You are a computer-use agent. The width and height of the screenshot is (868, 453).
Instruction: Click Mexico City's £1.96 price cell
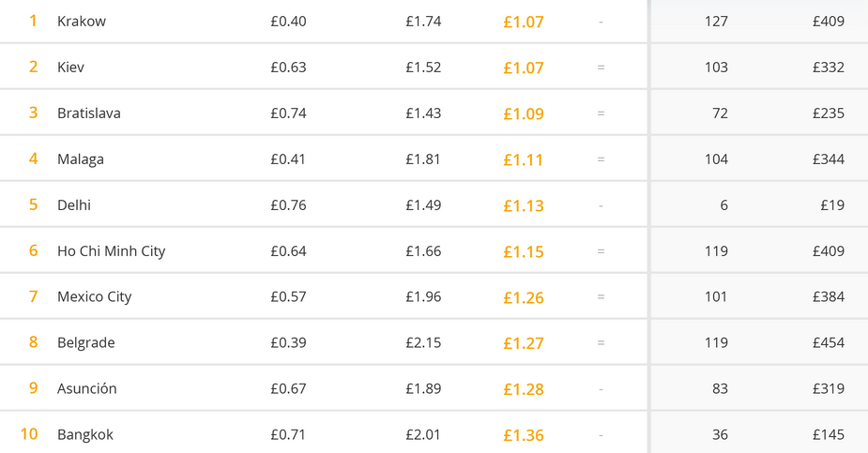[x=423, y=297]
